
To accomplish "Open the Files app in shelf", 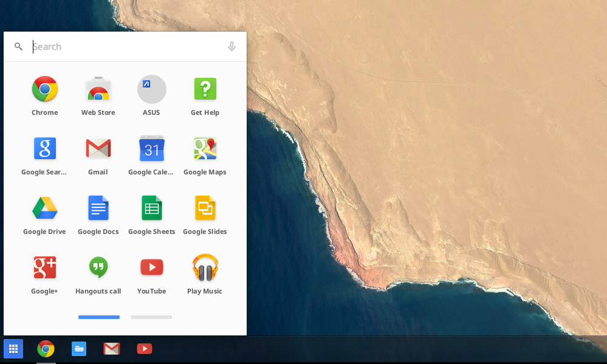I will 79,349.
